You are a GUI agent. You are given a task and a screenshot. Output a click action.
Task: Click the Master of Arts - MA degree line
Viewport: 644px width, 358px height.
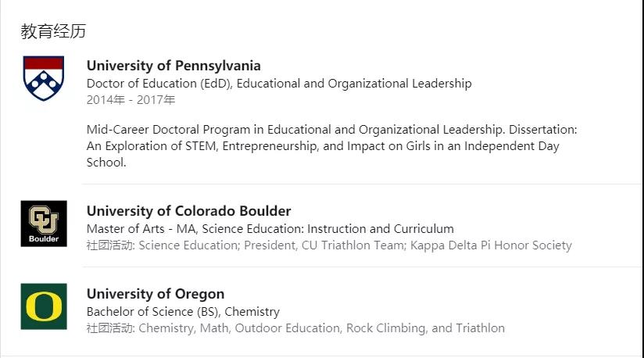point(270,229)
